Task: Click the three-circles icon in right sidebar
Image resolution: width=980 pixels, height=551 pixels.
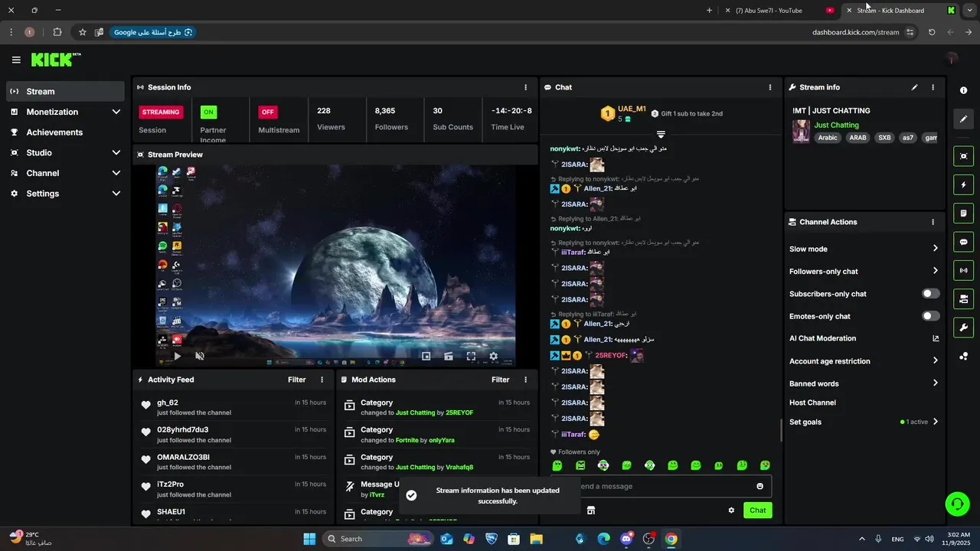Action: pos(963,356)
